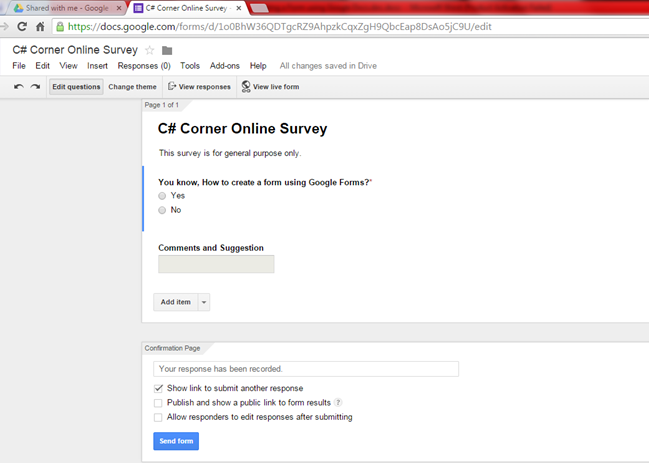Click the confirmation message input field
The image size is (649, 463).
(306, 369)
